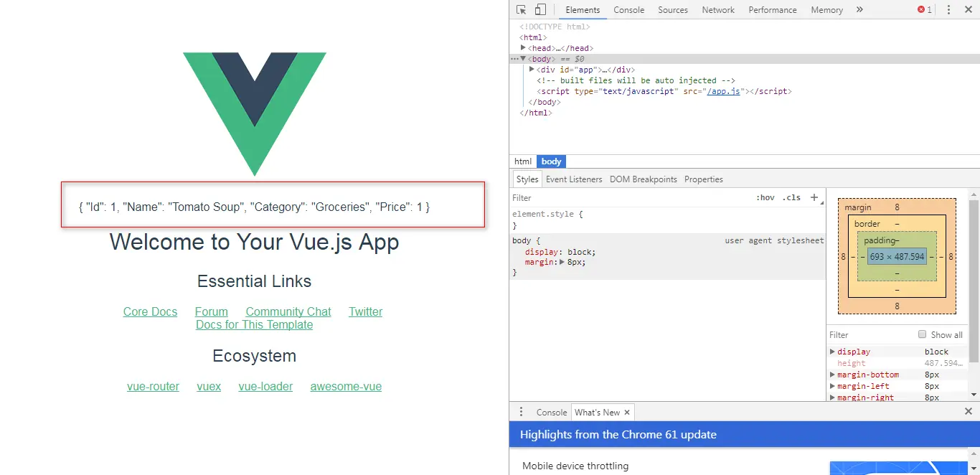Open the Performance tab

click(x=773, y=10)
